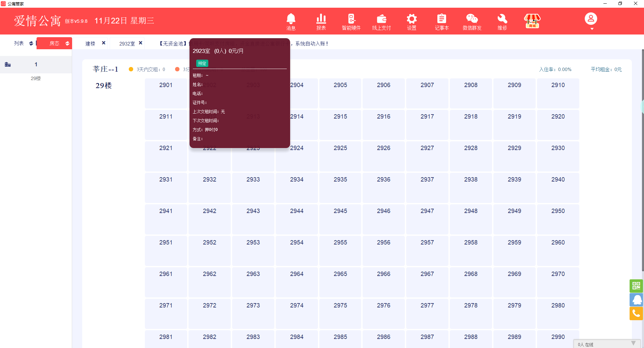Select room 2947
The height and width of the screenshot is (348, 644).
pos(427,219)
